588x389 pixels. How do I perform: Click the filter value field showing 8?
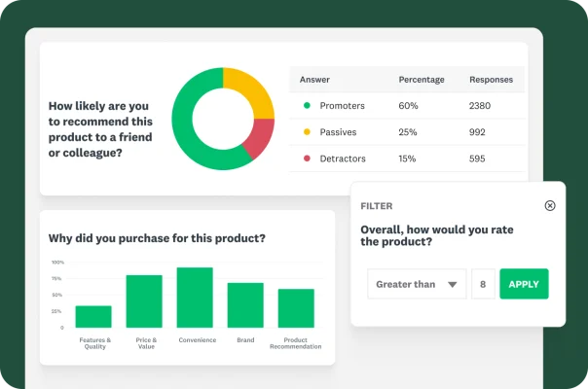pos(483,284)
